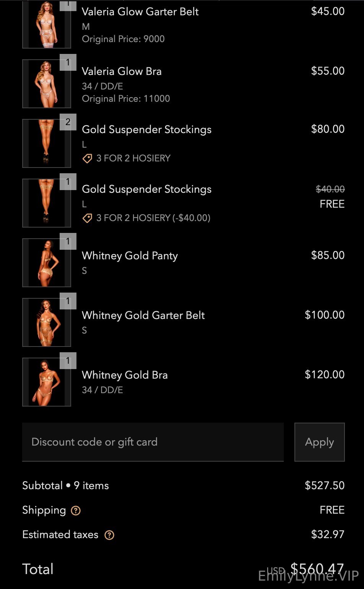Click the tag icon beside "3 FOR 2 HOSIERY (-$40.00)"
Viewport: 364px width, 589px height.
click(87, 218)
